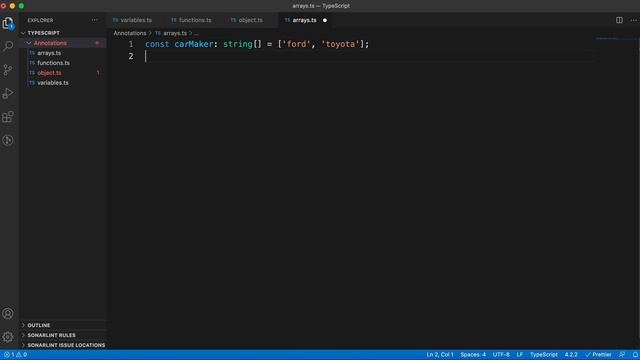
Task: Select language mode TypeScript
Action: (544, 355)
